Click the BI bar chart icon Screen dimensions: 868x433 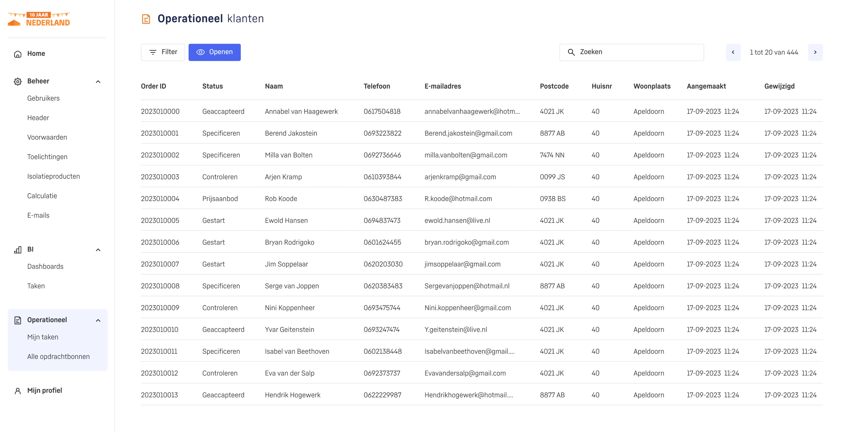18,250
